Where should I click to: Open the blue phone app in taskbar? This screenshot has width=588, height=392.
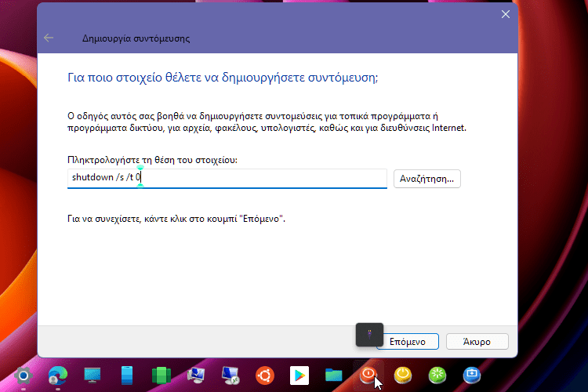pyautogui.click(x=127, y=376)
